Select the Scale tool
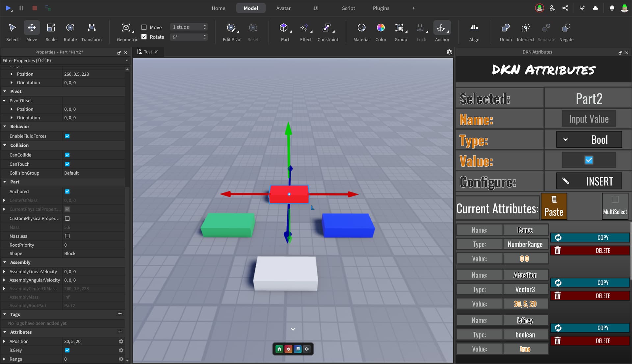This screenshot has width=632, height=364. [x=51, y=32]
